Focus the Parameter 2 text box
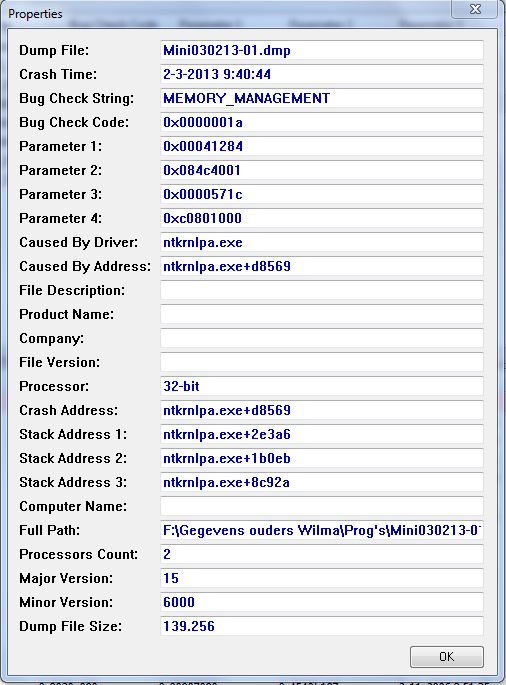 click(322, 170)
